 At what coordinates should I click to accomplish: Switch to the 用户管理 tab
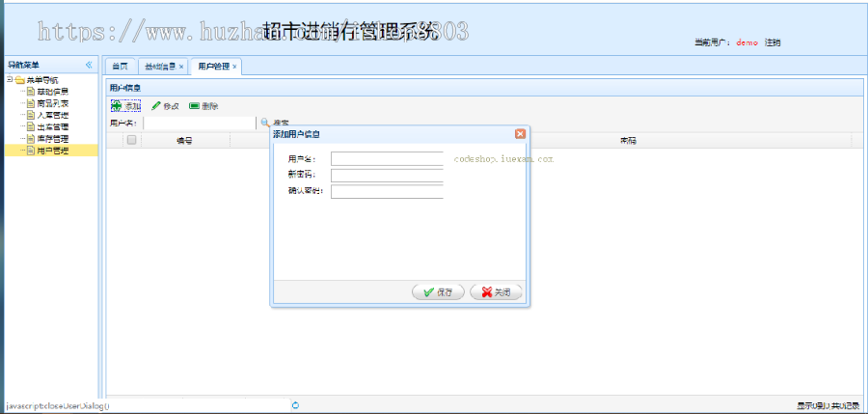pyautogui.click(x=213, y=67)
